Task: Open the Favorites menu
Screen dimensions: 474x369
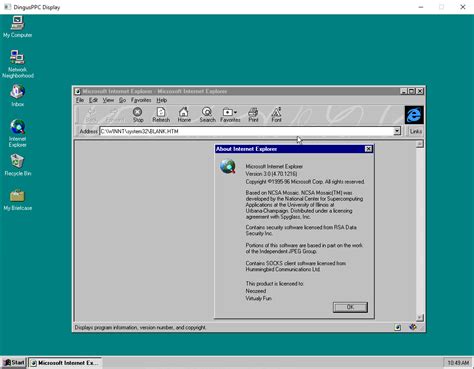Action: click(141, 100)
